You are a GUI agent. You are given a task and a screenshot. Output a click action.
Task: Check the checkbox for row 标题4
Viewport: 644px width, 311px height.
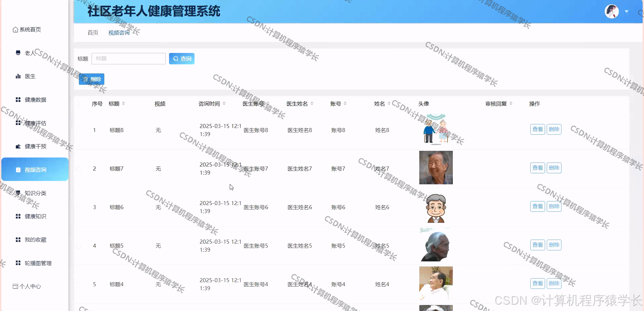[78, 284]
